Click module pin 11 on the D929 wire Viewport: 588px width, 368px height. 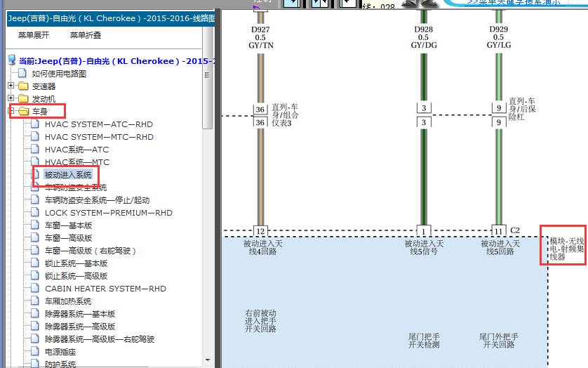[498, 231]
